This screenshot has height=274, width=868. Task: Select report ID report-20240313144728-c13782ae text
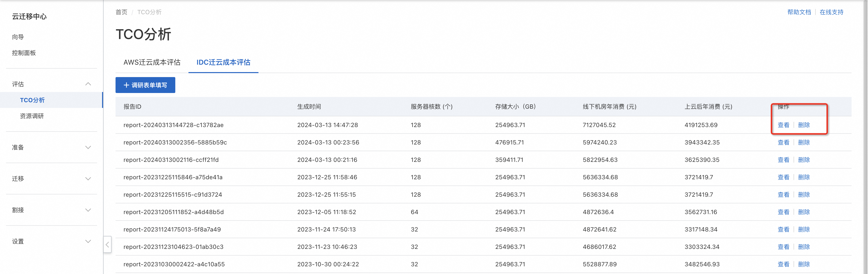(174, 125)
